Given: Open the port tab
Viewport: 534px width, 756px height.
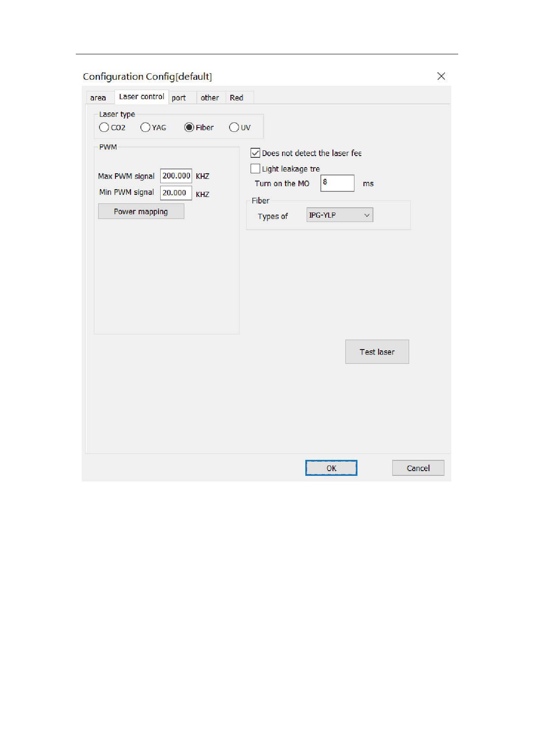Looking at the screenshot, I should 179,98.
